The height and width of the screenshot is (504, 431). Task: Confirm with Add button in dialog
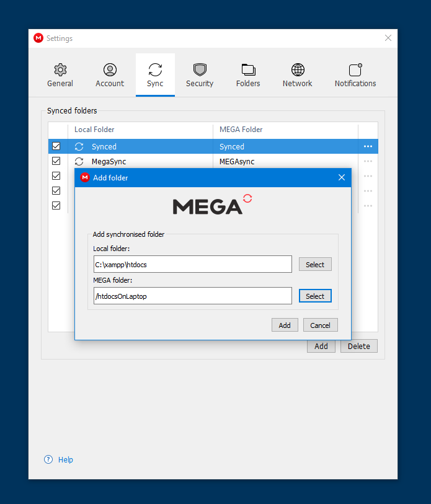coord(285,325)
